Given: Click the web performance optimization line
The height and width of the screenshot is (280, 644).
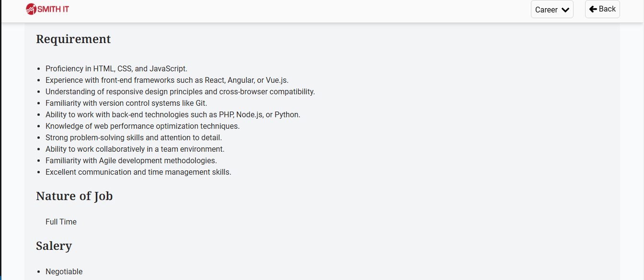Looking at the screenshot, I should [142, 126].
